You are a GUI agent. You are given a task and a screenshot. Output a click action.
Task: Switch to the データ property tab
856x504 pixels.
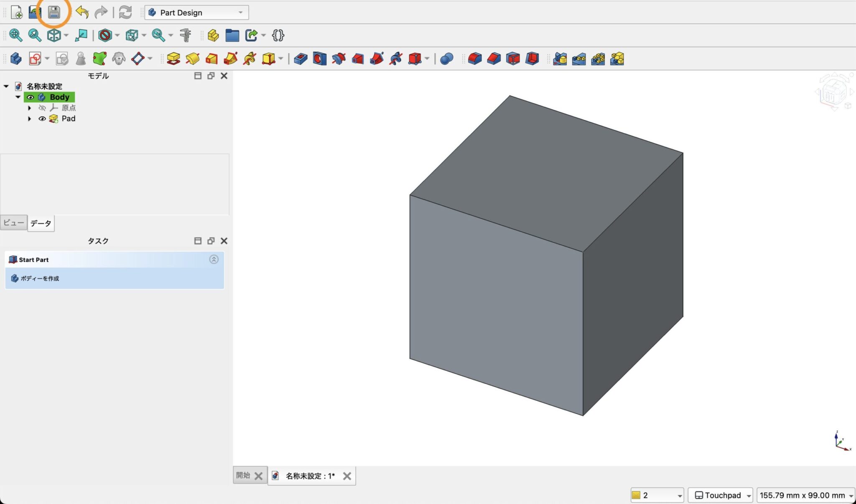[x=41, y=223]
